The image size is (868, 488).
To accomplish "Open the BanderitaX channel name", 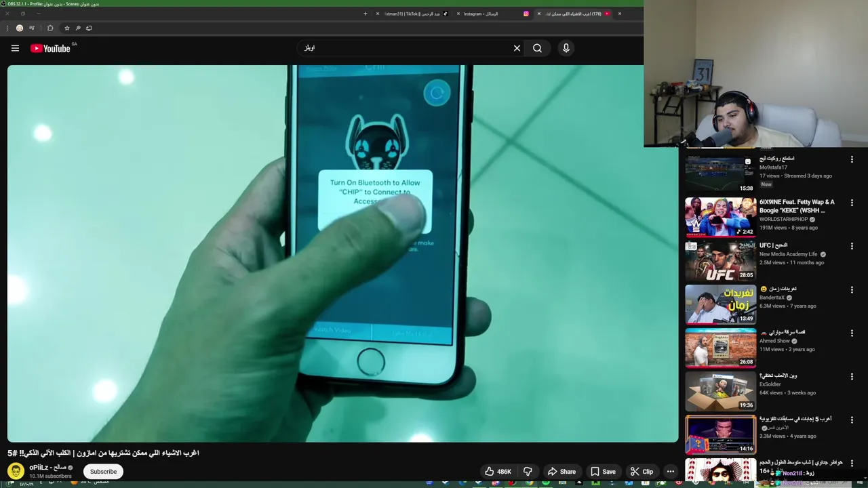I will pos(772,298).
